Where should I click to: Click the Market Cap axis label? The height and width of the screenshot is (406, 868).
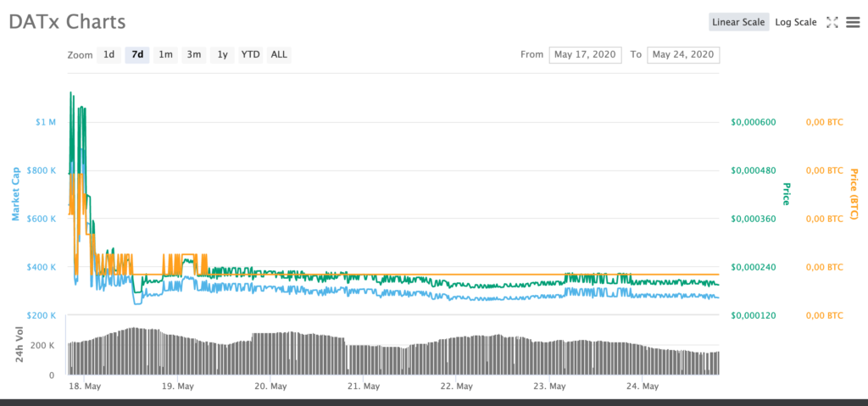[16, 194]
